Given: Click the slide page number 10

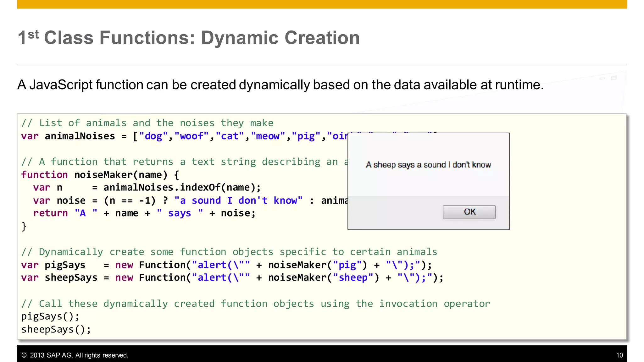Looking at the screenshot, I should (619, 355).
